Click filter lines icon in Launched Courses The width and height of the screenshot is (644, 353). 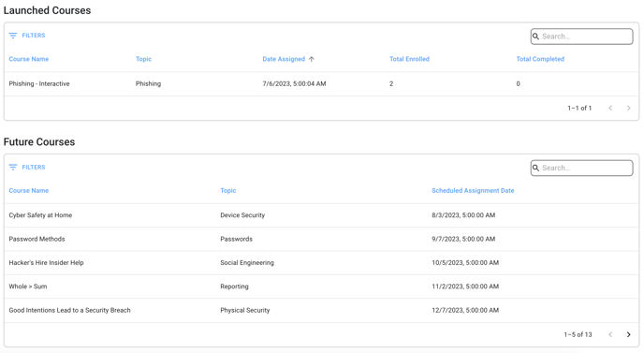[x=13, y=36]
